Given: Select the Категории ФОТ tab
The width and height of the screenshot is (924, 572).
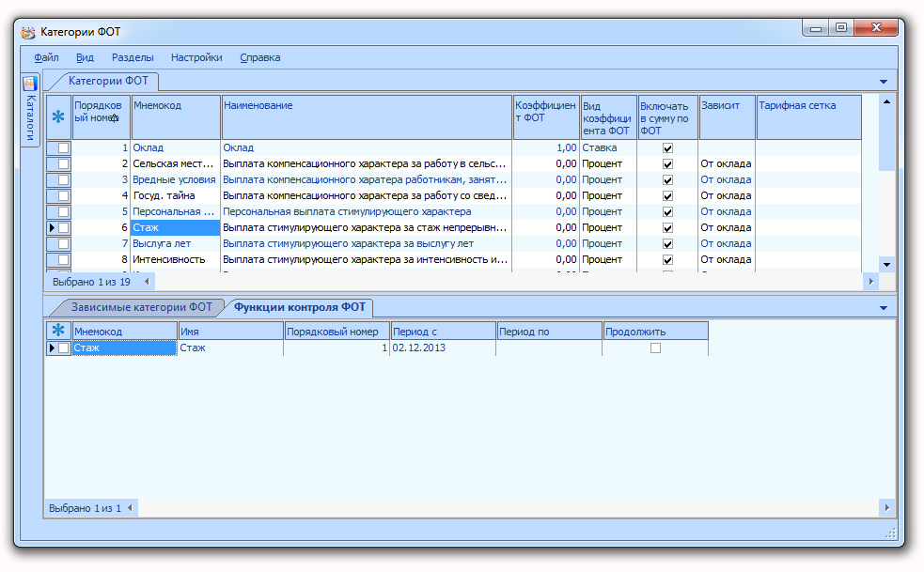Looking at the screenshot, I should pos(108,81).
